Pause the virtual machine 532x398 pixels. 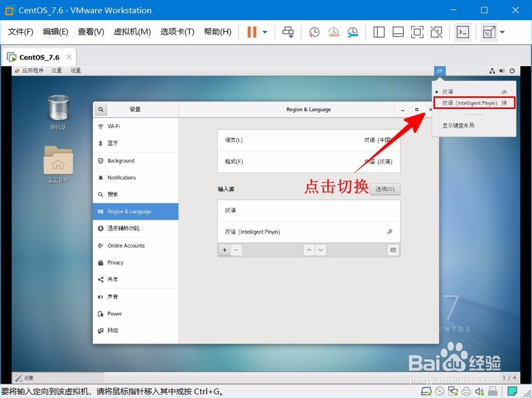pyautogui.click(x=252, y=32)
